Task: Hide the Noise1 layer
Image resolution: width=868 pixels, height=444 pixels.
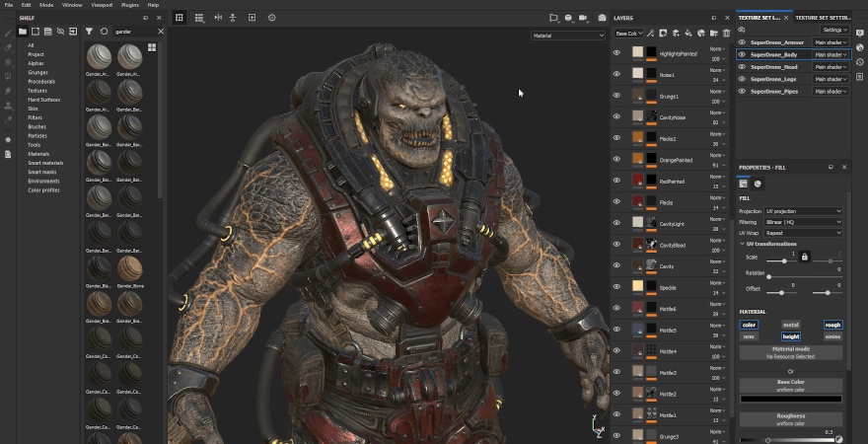Action: 616,74
